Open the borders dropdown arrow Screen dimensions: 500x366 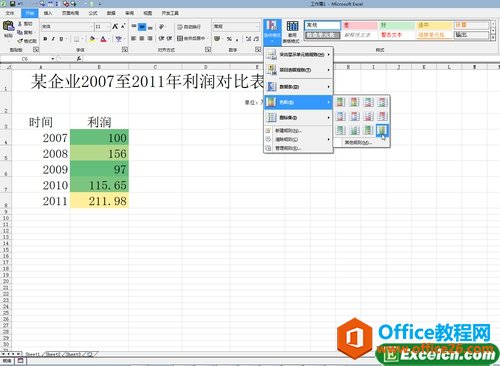click(x=82, y=39)
